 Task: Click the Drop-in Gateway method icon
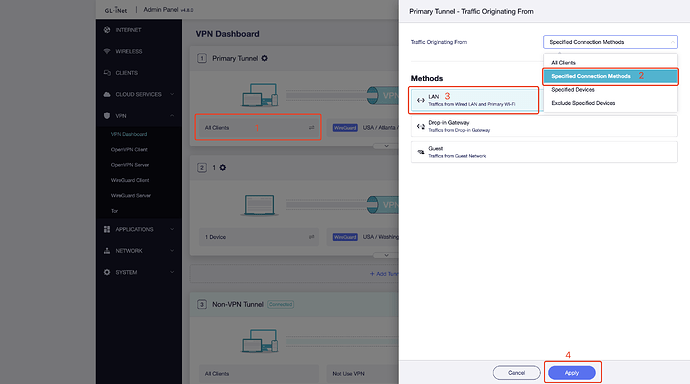(x=421, y=126)
